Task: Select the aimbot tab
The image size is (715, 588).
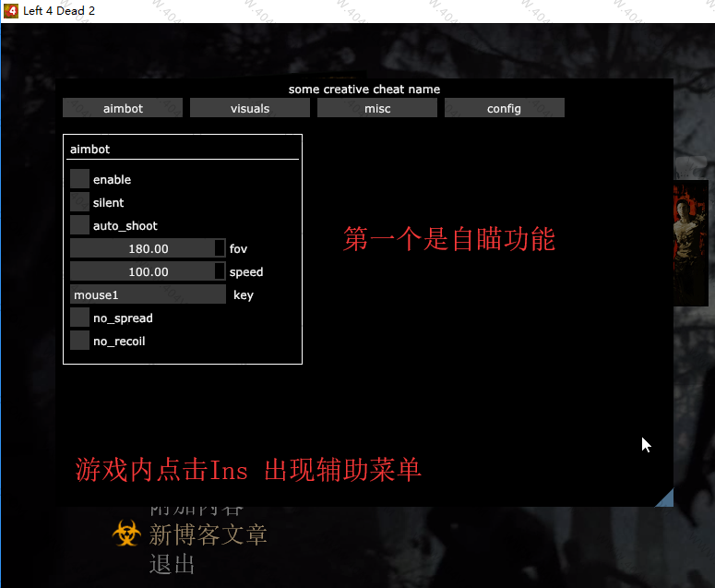Action: click(x=123, y=108)
